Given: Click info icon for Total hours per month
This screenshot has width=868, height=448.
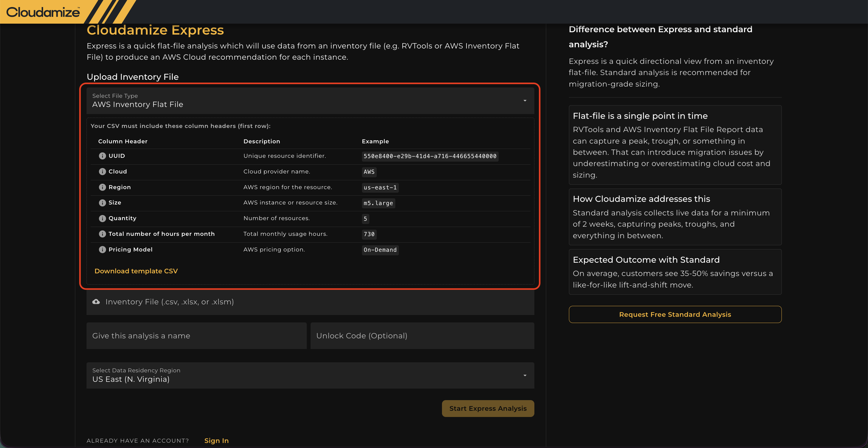Looking at the screenshot, I should (102, 234).
